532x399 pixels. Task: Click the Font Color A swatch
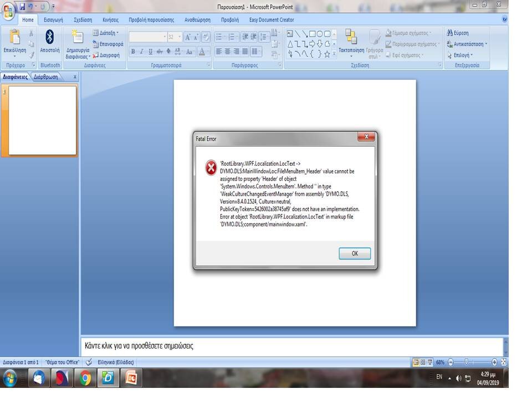[202, 52]
